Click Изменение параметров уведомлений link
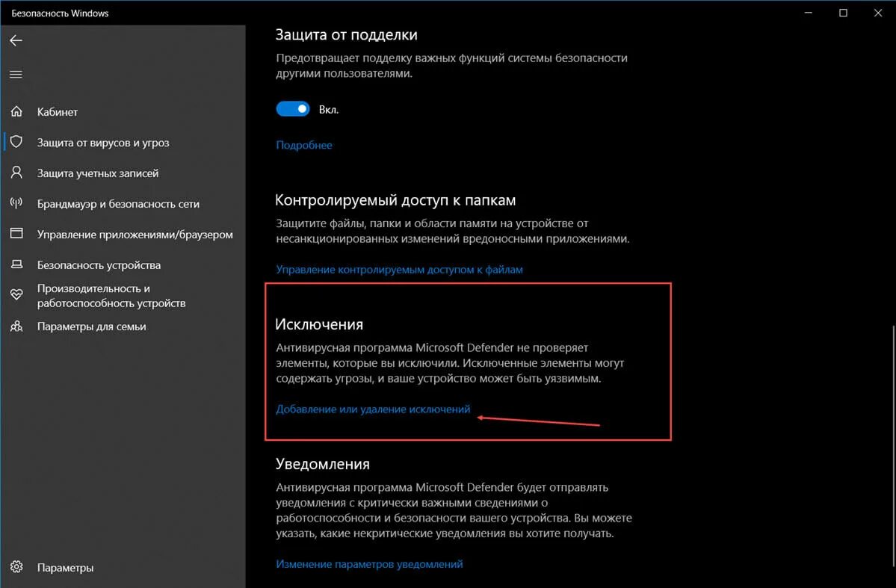 [x=369, y=564]
